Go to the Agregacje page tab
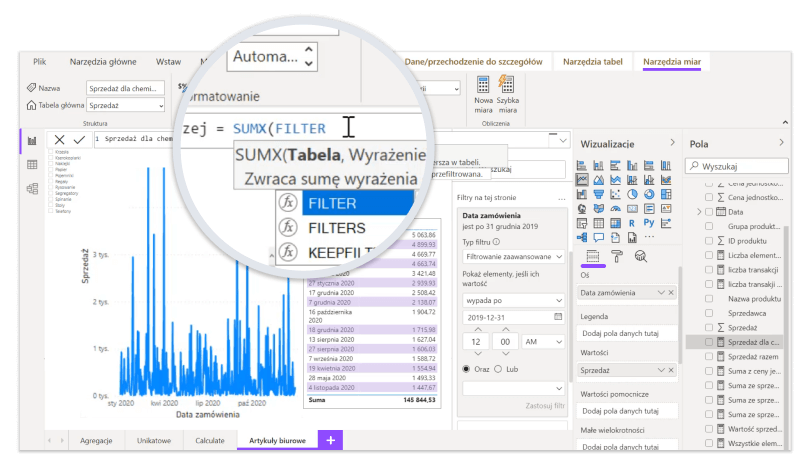Image resolution: width=807 pixels, height=472 pixels. (96, 441)
